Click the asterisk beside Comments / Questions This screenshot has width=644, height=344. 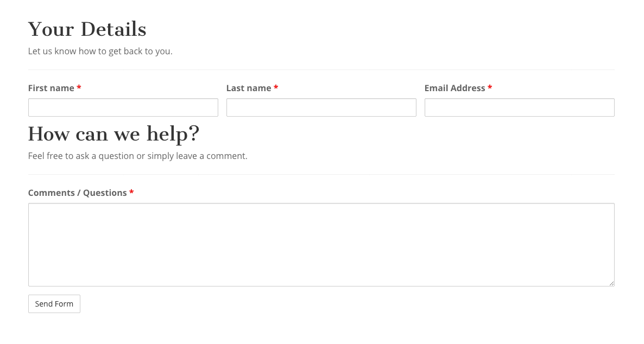[x=131, y=193]
